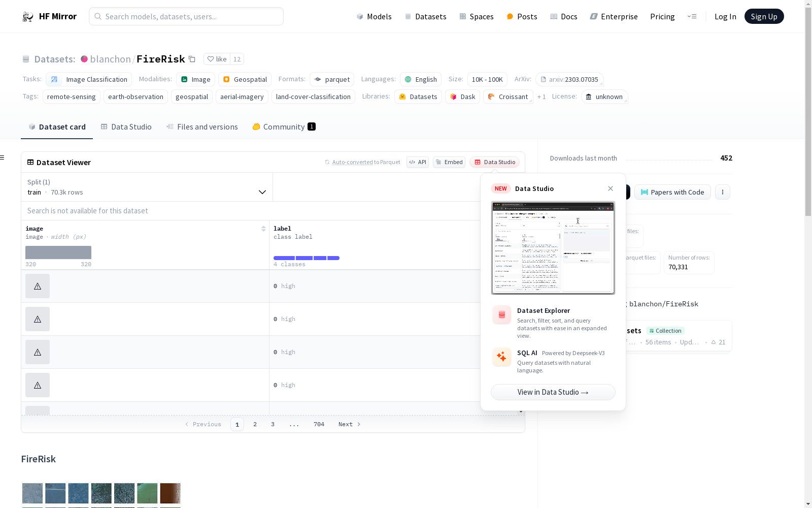Go to Pricing page
Image resolution: width=812 pixels, height=508 pixels.
click(662, 17)
